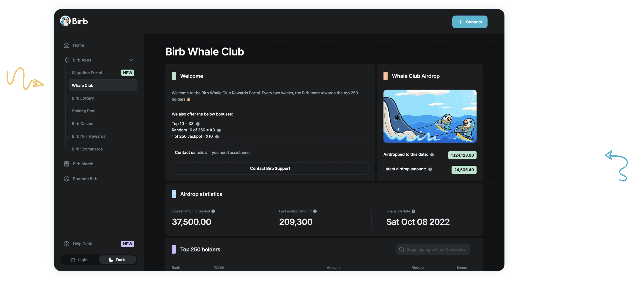
Task: Click the Birb Merch shop icon
Action: [x=66, y=164]
